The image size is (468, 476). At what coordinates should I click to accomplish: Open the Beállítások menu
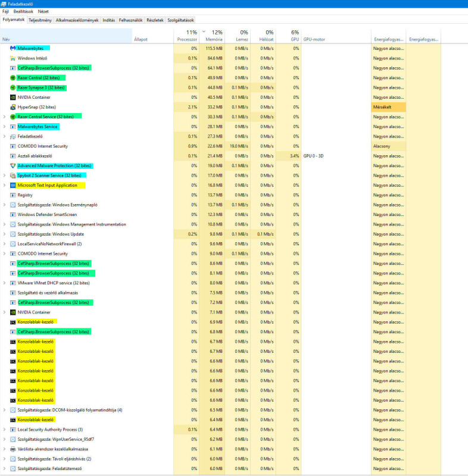(x=23, y=11)
